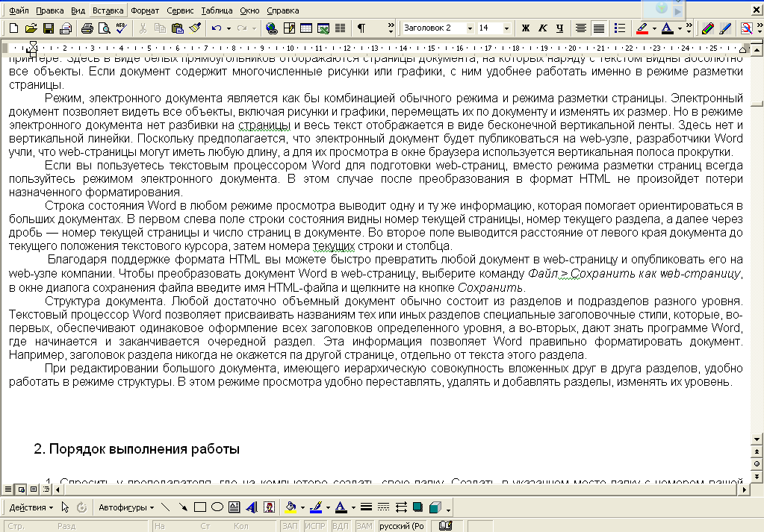Expand the highlight color dropdown arrow
The width and height of the screenshot is (764, 532).
654,28
